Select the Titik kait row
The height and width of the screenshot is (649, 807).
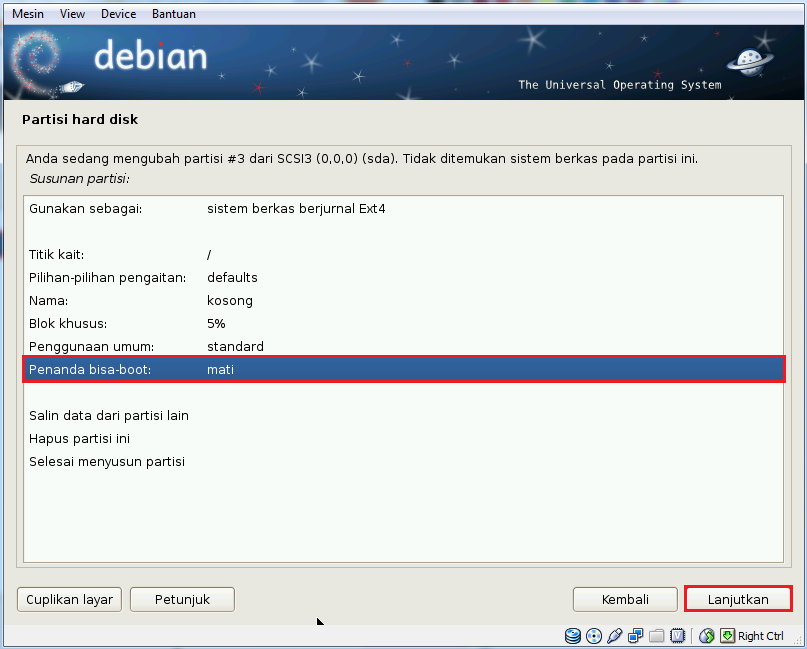(x=404, y=254)
